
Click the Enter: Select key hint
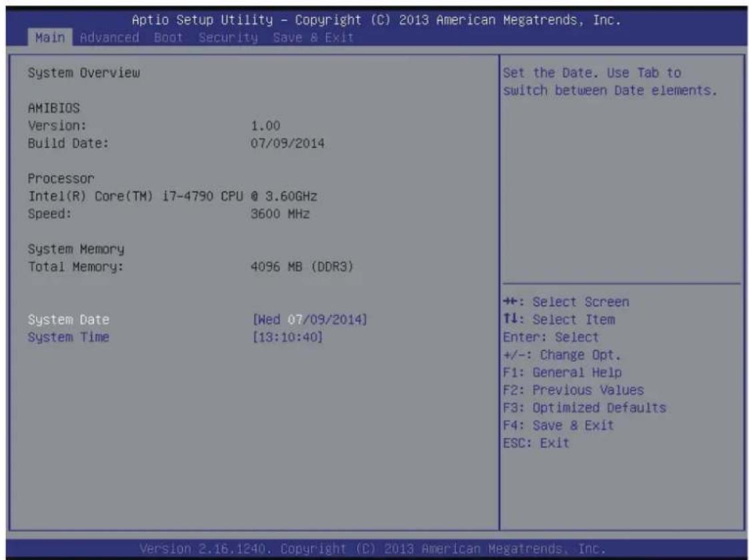point(551,337)
